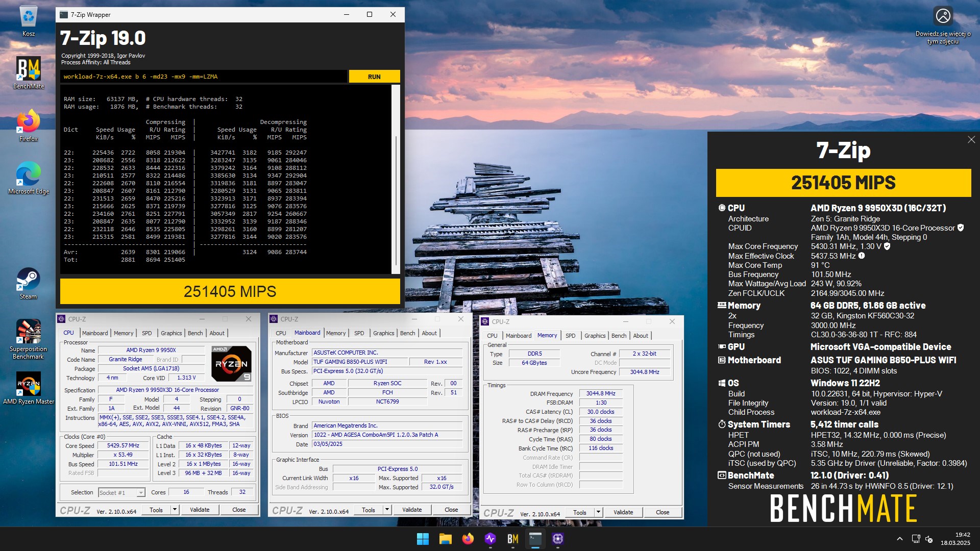
Task: Open the Microsoft Edge desktop shortcut
Action: click(29, 178)
